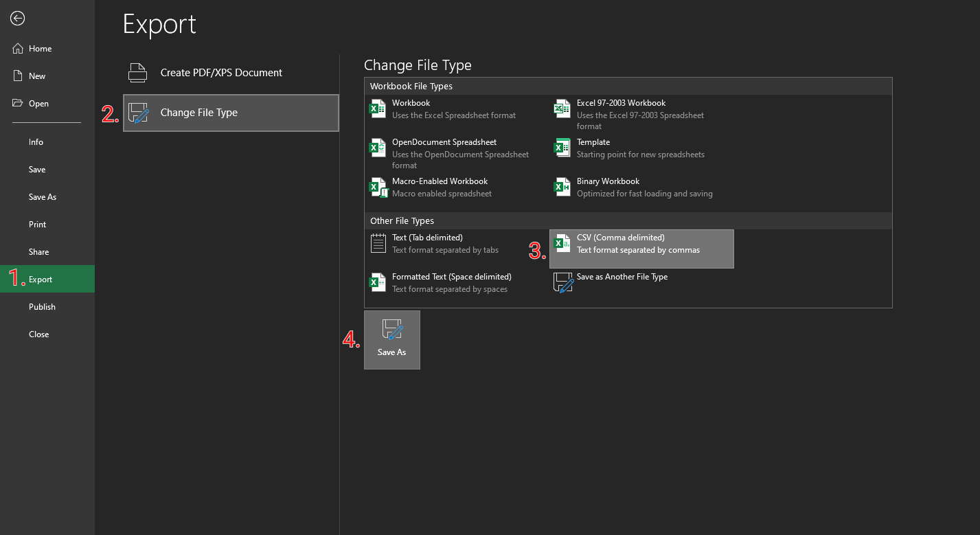Click the OpenDocument Spreadsheet file icon

(378, 148)
